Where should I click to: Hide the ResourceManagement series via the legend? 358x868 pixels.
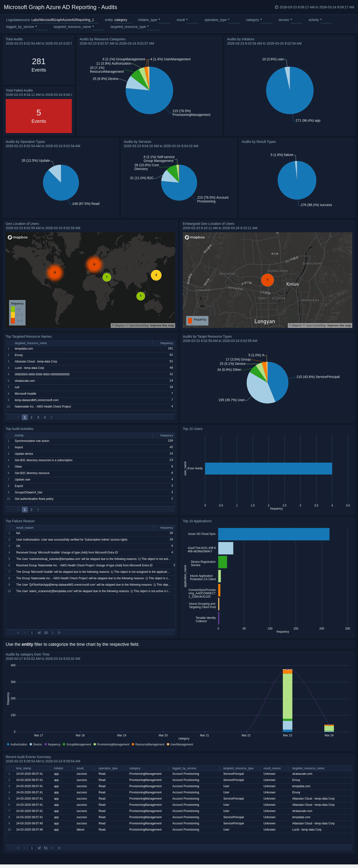148,744
